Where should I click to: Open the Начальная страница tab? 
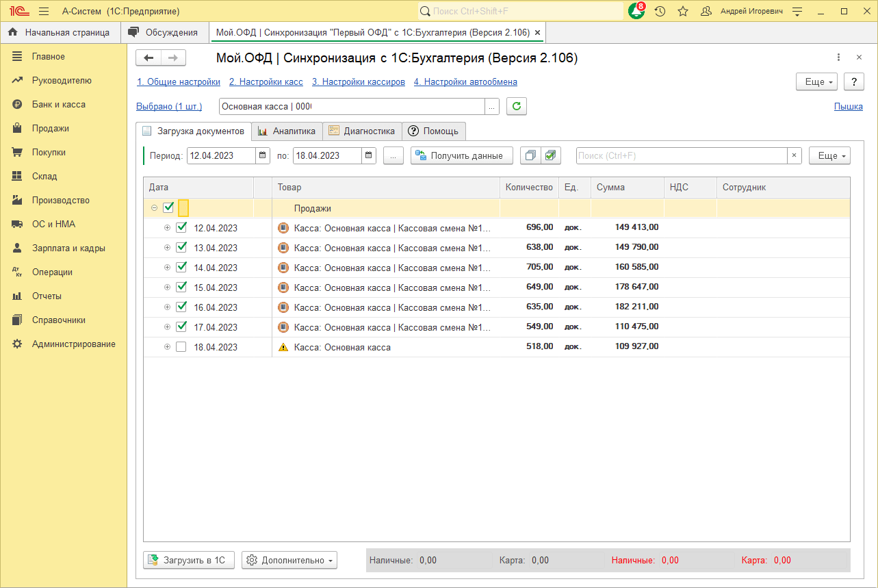(x=60, y=32)
